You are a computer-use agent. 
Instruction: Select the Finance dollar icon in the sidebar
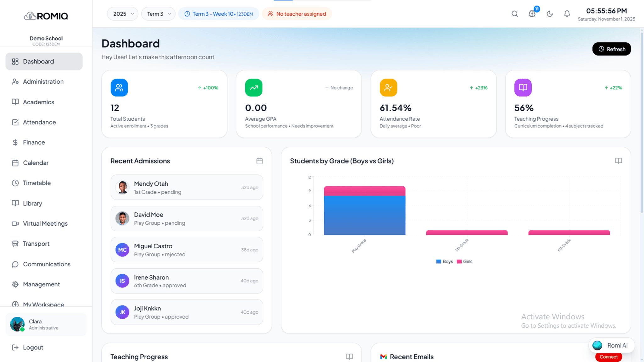click(15, 142)
